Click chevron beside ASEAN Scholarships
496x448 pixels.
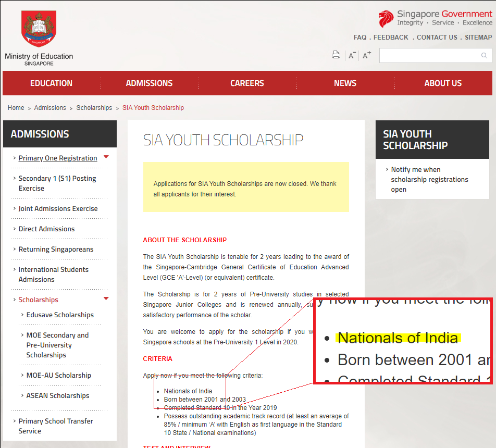22,395
